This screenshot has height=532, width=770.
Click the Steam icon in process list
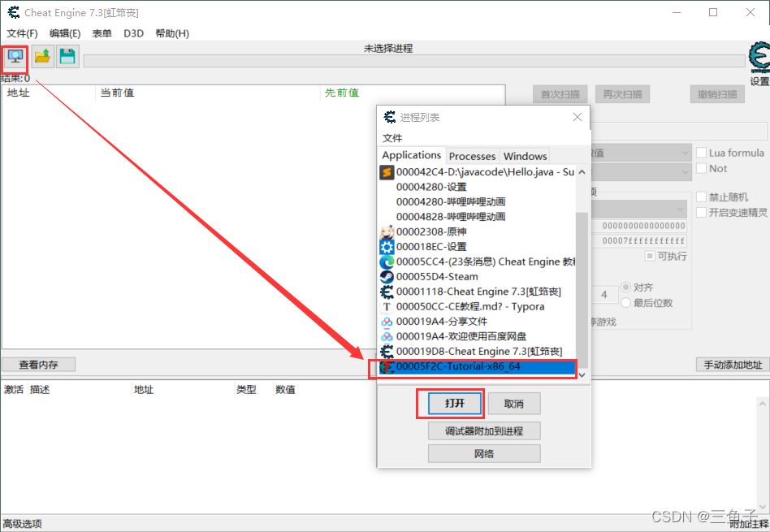(x=387, y=277)
